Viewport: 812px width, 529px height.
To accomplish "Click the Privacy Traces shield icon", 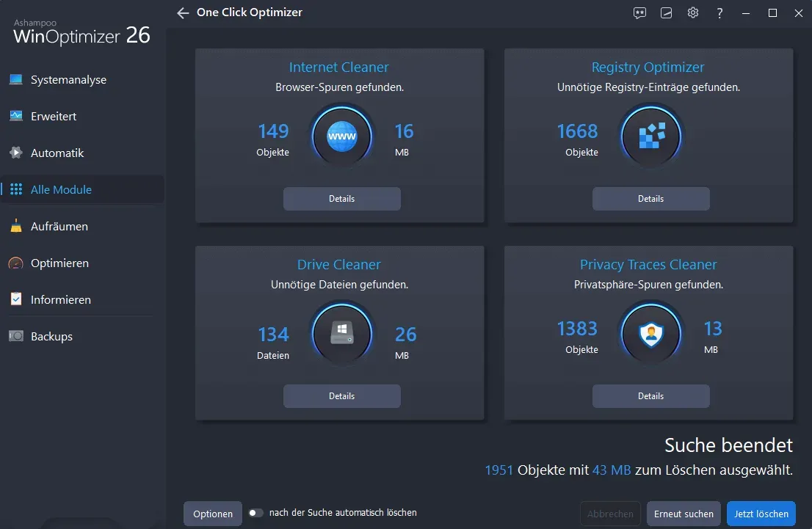I will [651, 334].
